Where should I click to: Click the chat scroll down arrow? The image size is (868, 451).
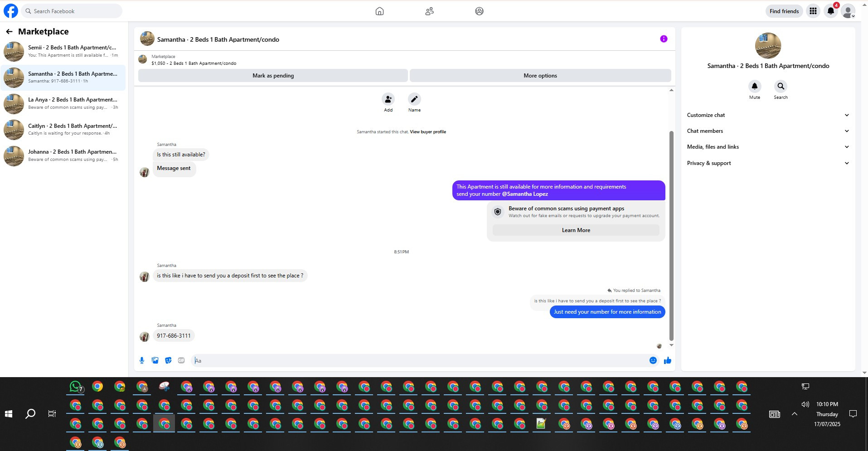(671, 345)
